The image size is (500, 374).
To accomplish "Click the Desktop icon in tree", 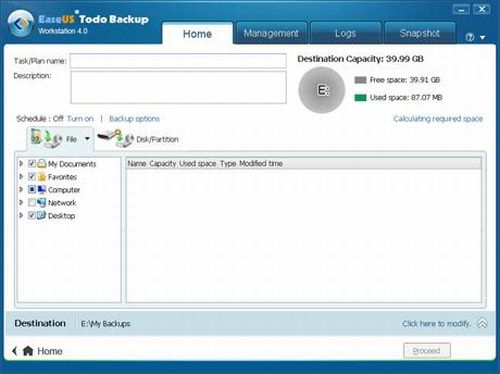I will [42, 215].
